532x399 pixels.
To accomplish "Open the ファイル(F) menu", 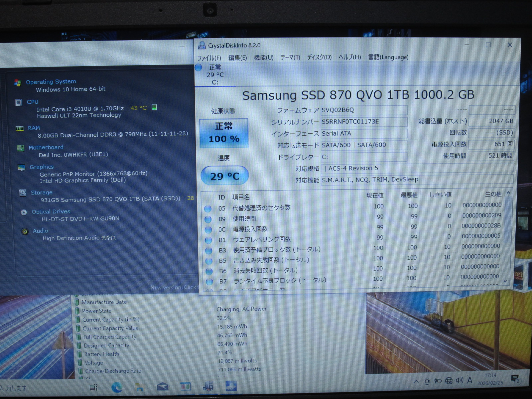I will pos(209,58).
